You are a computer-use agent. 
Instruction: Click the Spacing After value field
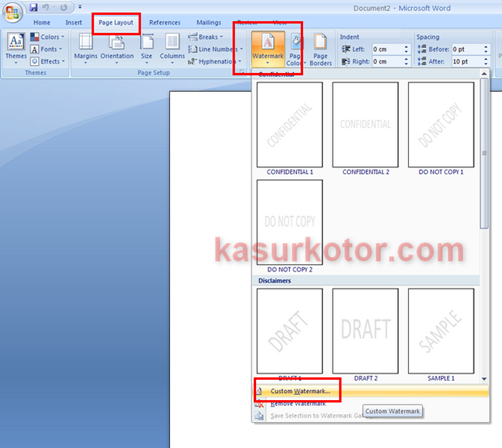[x=467, y=61]
